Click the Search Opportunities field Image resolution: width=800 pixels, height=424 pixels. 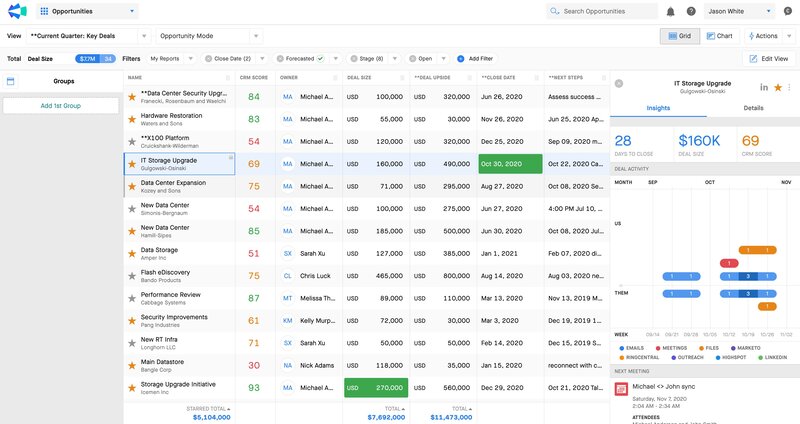(x=602, y=11)
